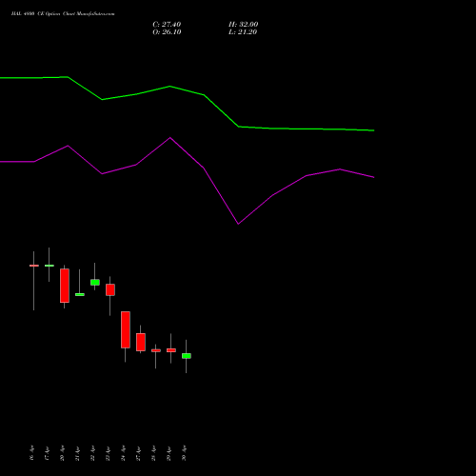Click the high value H: 32.00

[x=243, y=25]
